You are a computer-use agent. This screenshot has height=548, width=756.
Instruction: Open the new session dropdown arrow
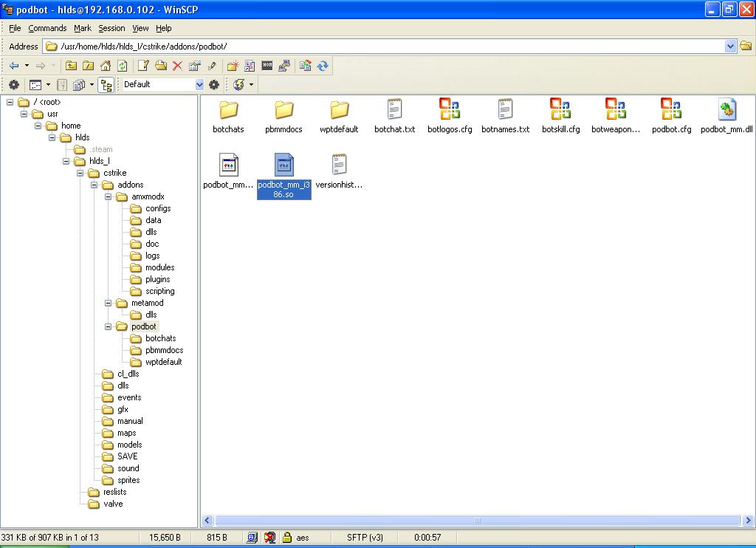tap(251, 85)
